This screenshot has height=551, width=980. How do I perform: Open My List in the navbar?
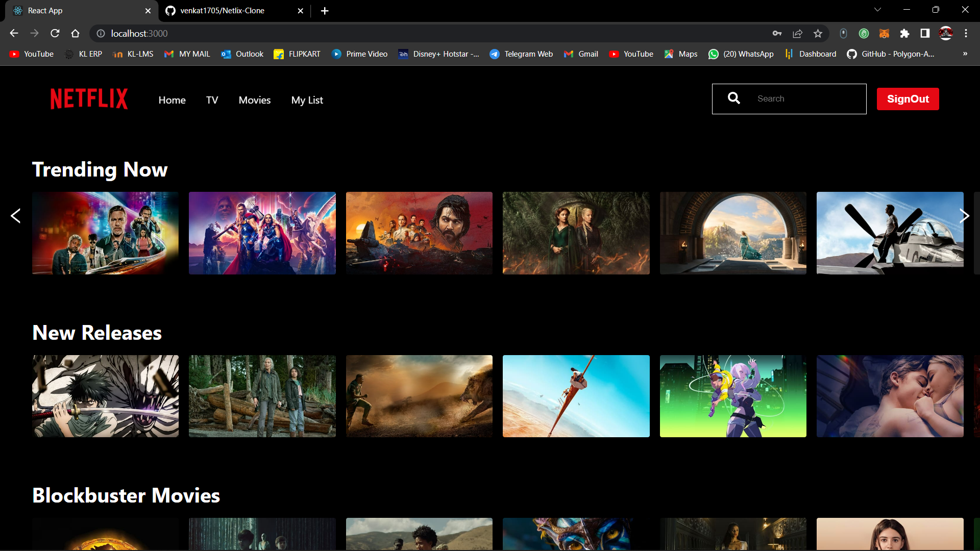tap(307, 100)
